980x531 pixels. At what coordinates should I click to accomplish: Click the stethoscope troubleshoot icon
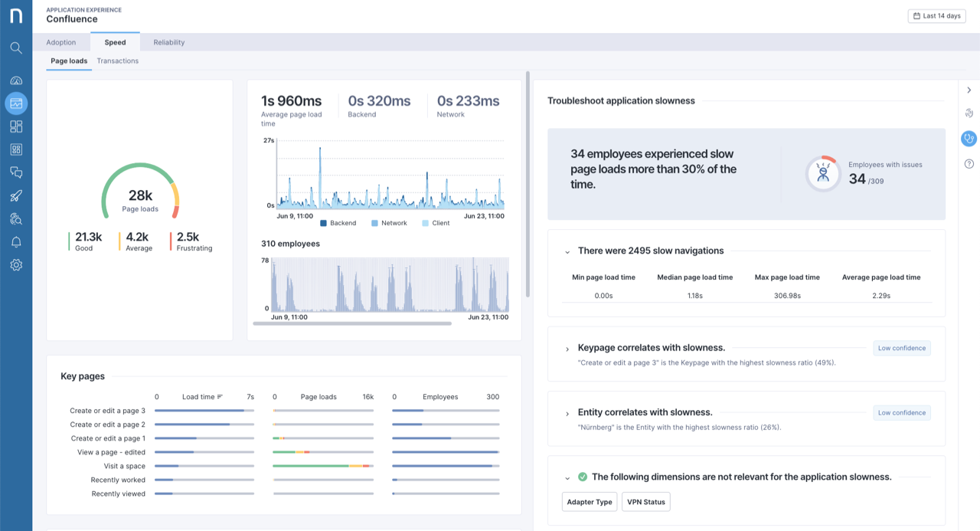(969, 139)
